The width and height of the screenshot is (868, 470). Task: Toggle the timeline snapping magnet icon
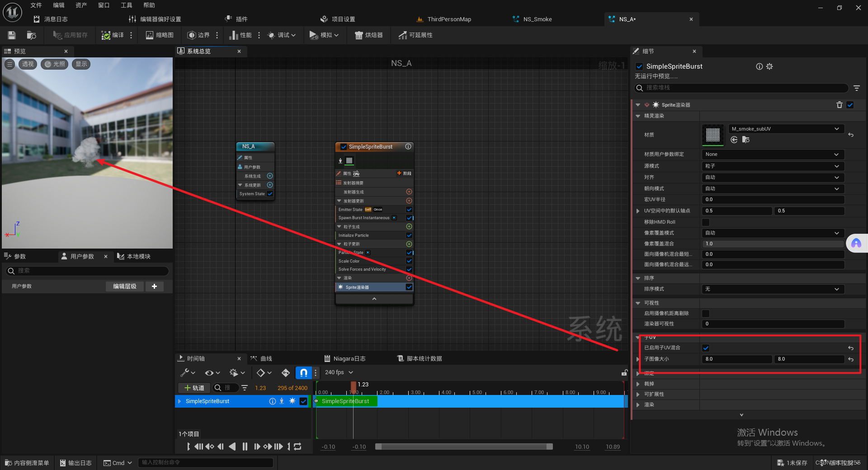[x=304, y=373]
